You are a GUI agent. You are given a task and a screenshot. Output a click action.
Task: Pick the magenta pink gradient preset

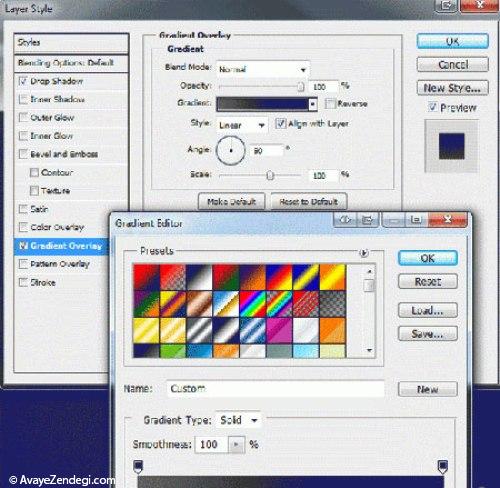coord(279,330)
